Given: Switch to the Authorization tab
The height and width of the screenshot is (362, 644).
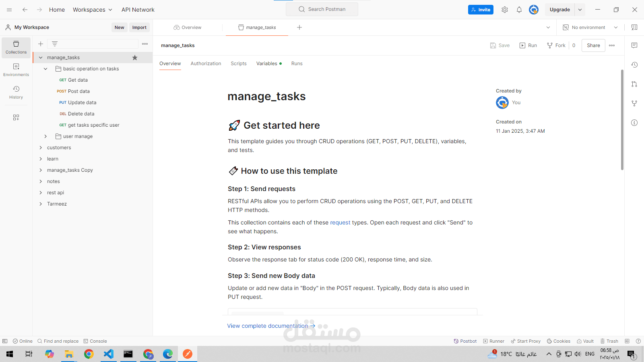Looking at the screenshot, I should (206, 64).
